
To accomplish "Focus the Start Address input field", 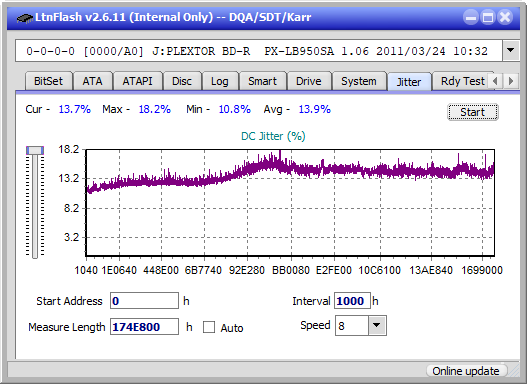I will pyautogui.click(x=144, y=301).
